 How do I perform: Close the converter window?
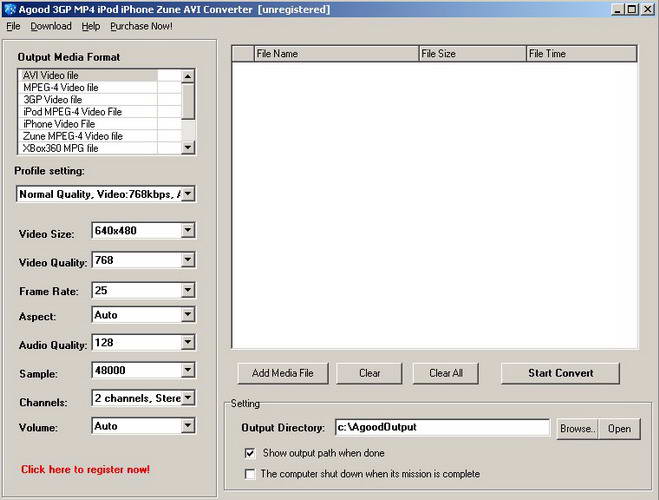tap(647, 9)
